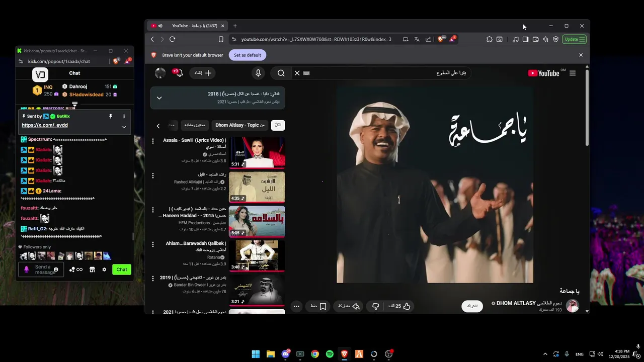Click the Update button in Brave toolbar
The image size is (644, 362).
click(x=574, y=39)
